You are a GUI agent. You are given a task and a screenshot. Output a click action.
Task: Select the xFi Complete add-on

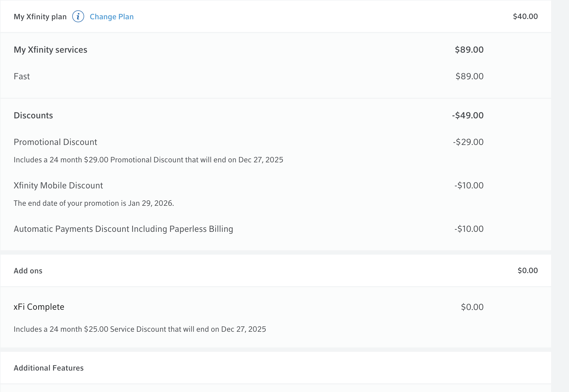[x=39, y=307]
